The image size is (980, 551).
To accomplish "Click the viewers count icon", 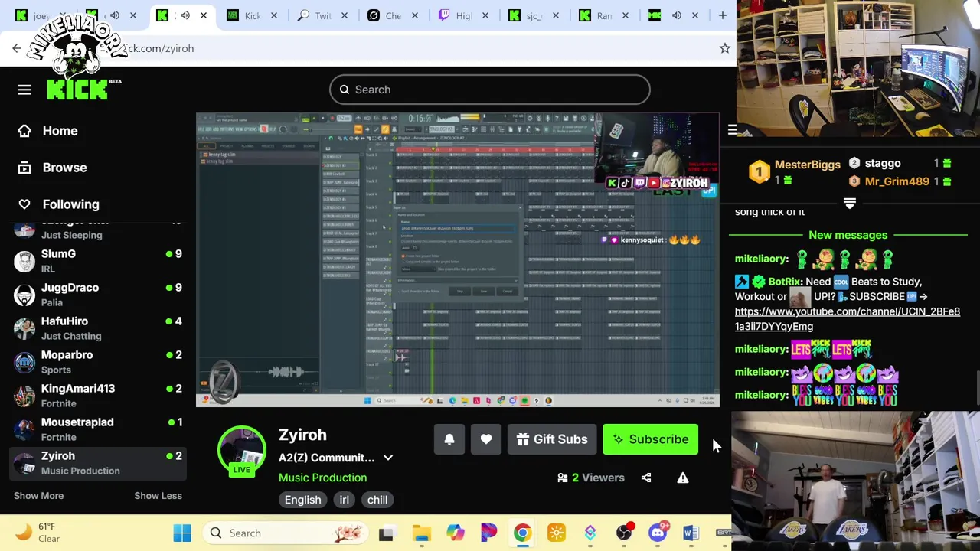I will [563, 478].
